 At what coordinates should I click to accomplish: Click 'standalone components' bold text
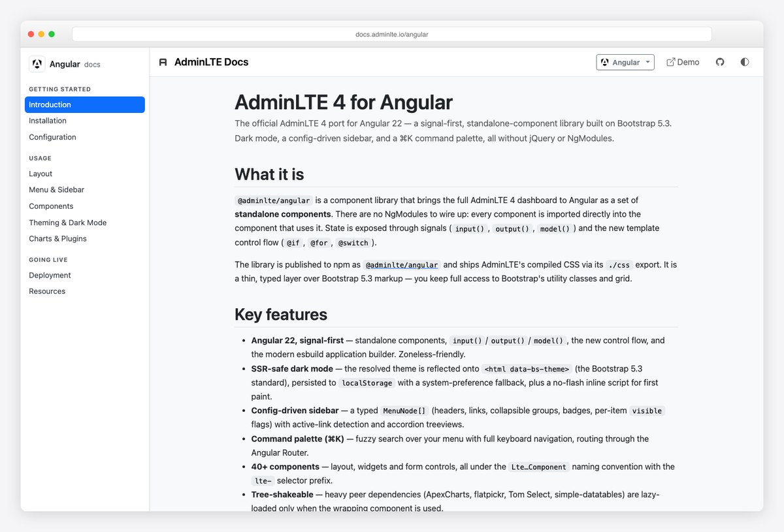283,214
